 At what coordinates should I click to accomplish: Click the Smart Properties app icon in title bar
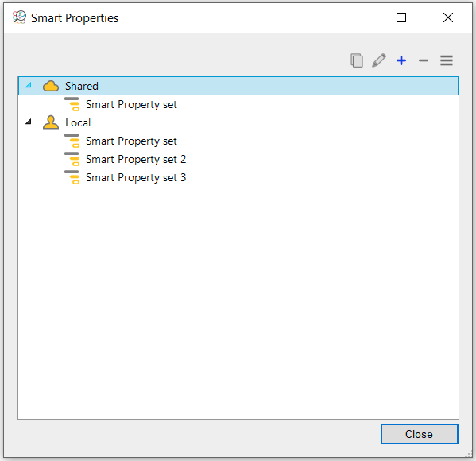click(19, 17)
